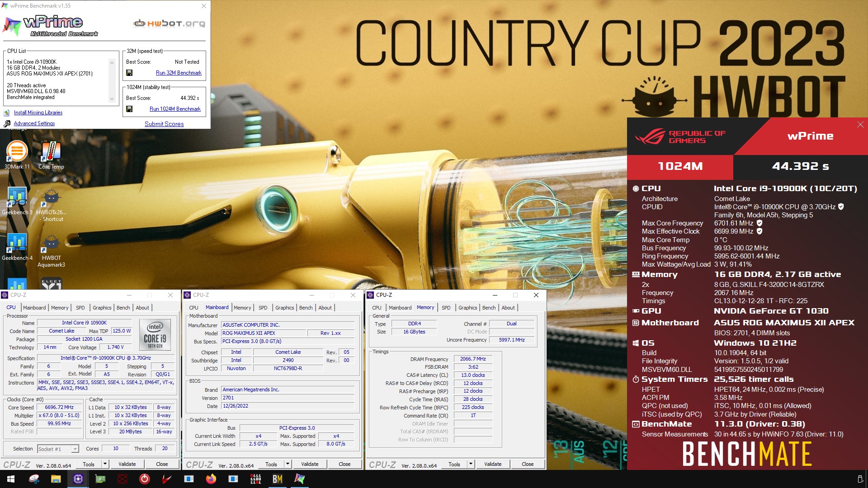Viewport: 868px width, 488px height.
Task: Click the Core Speed value 6696.72 MHz
Action: pyautogui.click(x=59, y=408)
